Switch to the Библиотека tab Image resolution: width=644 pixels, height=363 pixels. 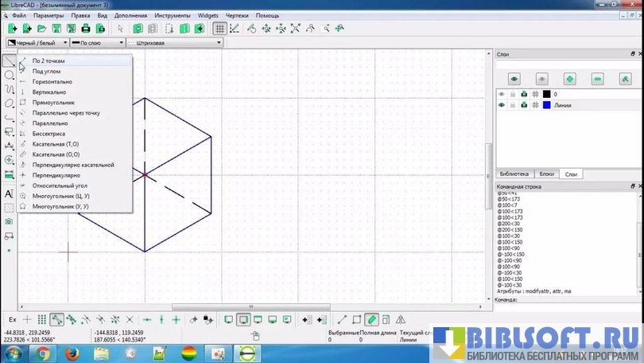pyautogui.click(x=513, y=174)
